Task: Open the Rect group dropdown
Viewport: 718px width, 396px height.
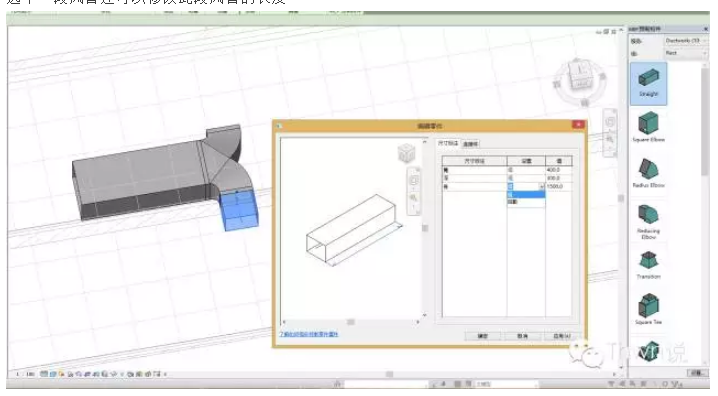Action: pos(685,53)
